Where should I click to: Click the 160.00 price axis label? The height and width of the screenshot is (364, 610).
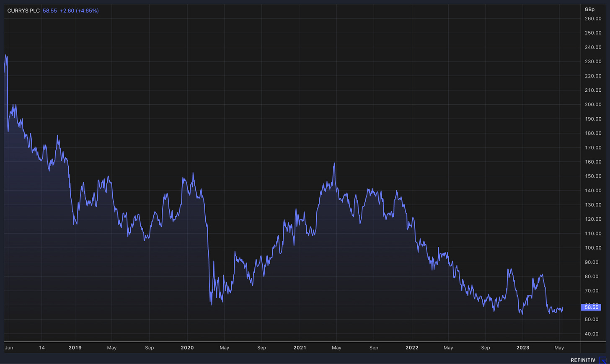pos(593,162)
